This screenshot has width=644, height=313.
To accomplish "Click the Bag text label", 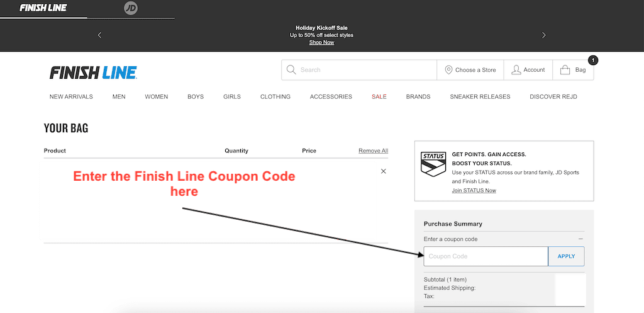I will (x=580, y=70).
